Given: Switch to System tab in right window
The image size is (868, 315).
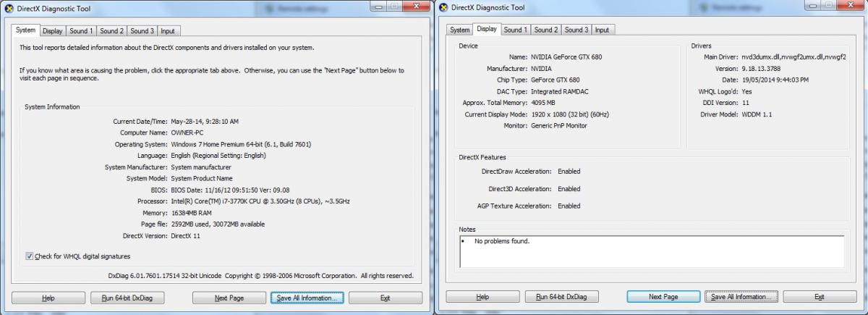Looking at the screenshot, I should [x=459, y=30].
